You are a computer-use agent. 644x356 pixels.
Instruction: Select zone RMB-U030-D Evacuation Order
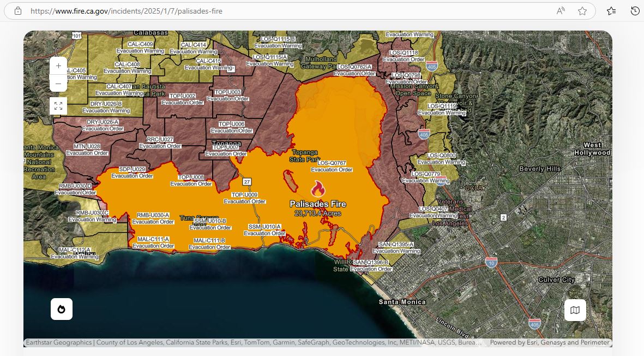(76, 189)
